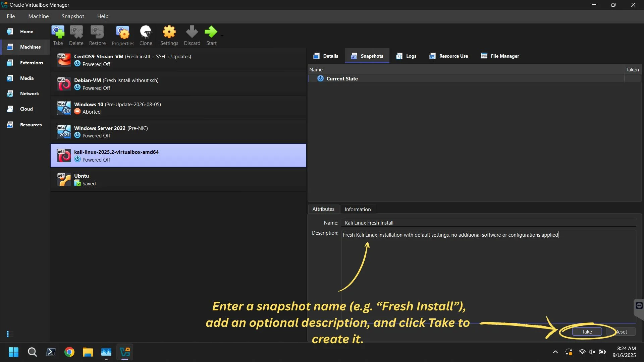
Task: Open snapshot Properties from the toolbar
Action: (122, 35)
